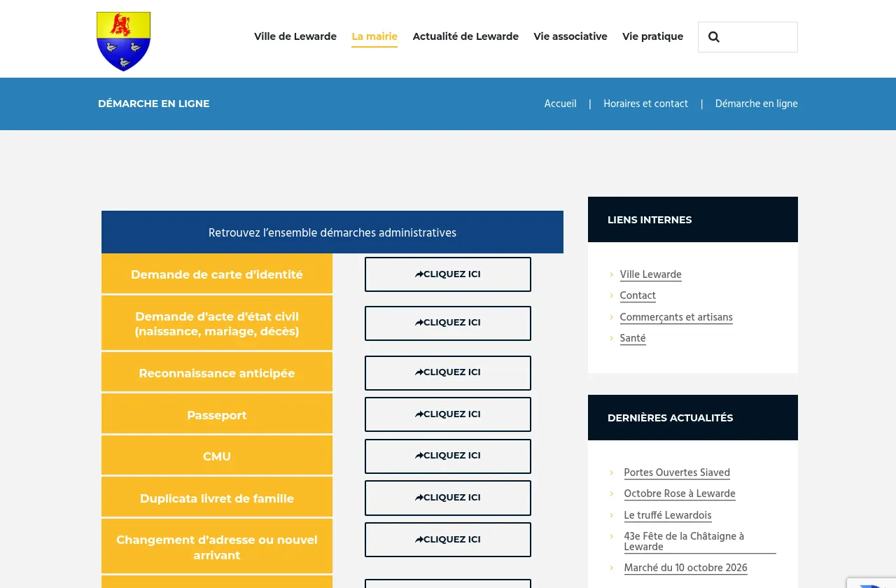The image size is (896, 588).
Task: Click the LIENS INTERNES heading
Action: (x=650, y=220)
